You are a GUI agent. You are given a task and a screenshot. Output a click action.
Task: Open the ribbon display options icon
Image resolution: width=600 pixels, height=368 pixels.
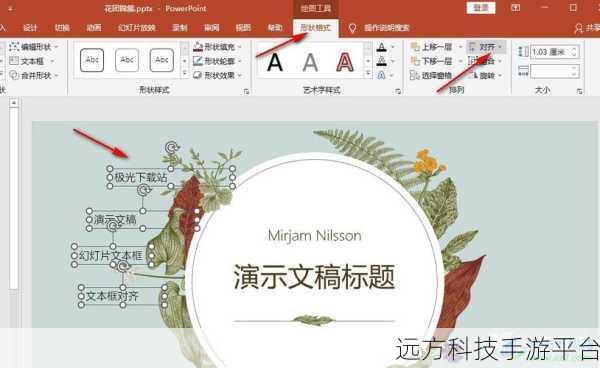515,8
